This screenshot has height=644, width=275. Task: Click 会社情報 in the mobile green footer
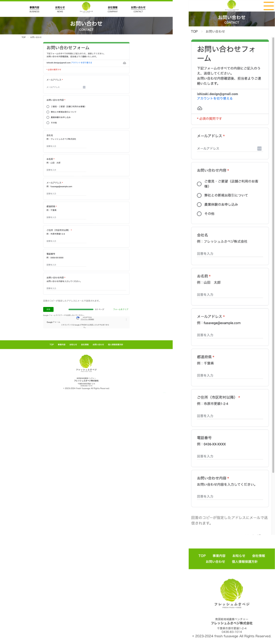click(x=258, y=556)
